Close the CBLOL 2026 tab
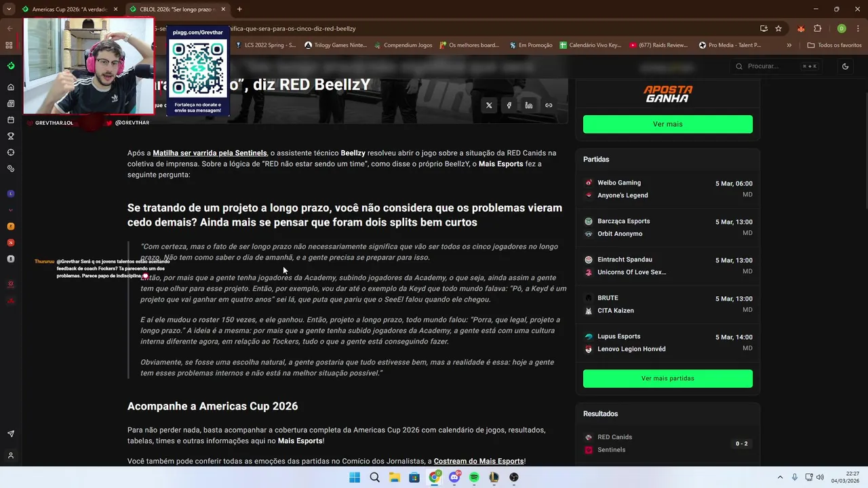The image size is (868, 488). coord(223,9)
